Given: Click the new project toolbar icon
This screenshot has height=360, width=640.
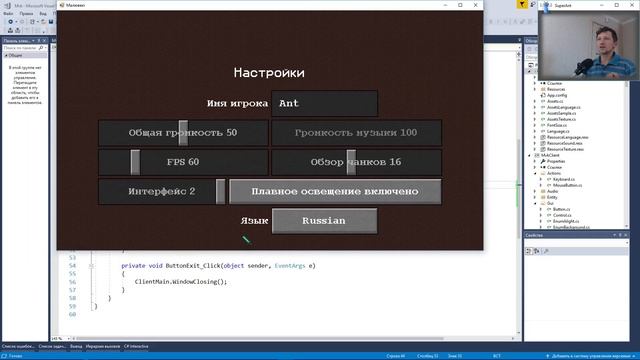Looking at the screenshot, I should [33, 22].
